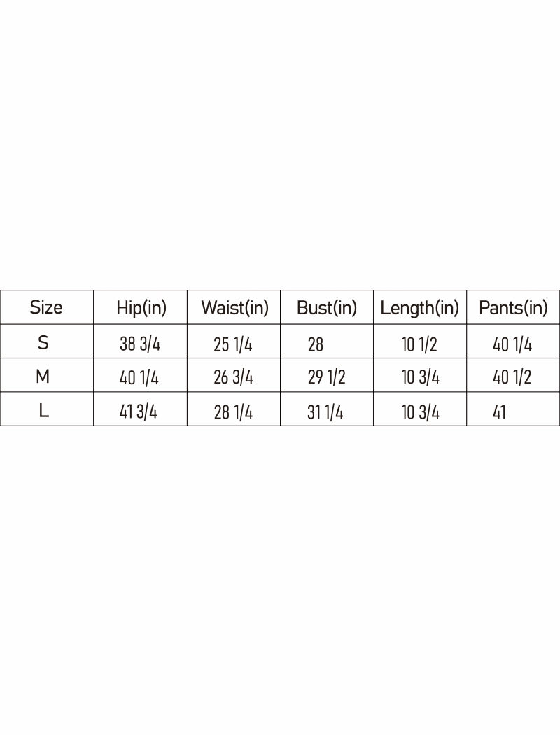The image size is (560, 735).
Task: Click the L size row label
Action: (43, 411)
